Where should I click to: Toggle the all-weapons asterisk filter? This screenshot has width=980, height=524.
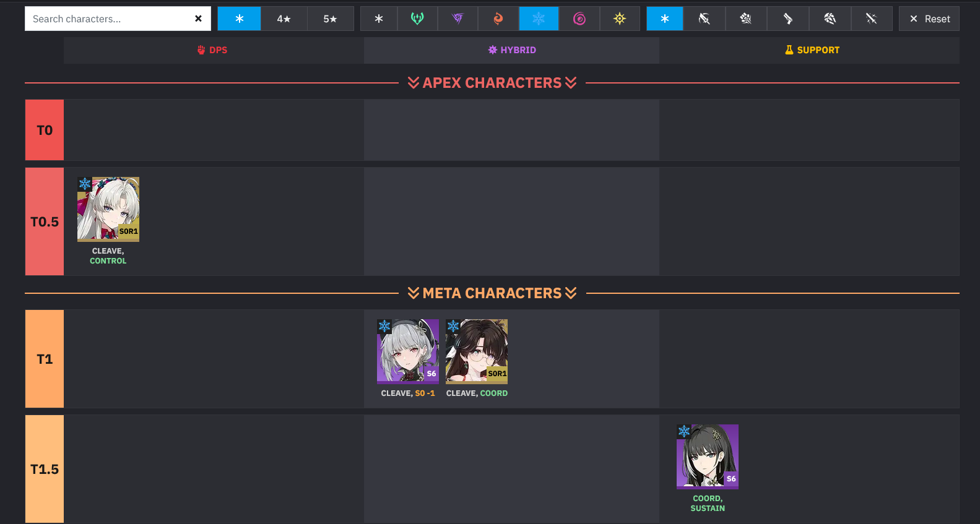(665, 19)
